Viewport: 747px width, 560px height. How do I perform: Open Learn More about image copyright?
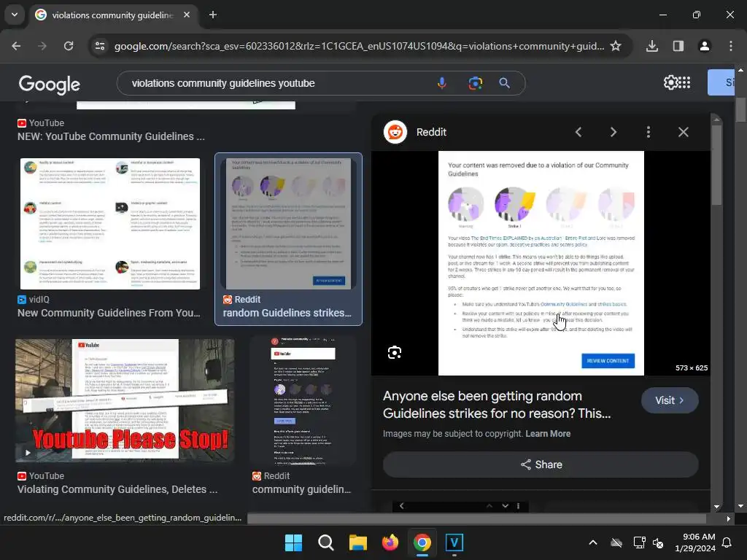548,434
